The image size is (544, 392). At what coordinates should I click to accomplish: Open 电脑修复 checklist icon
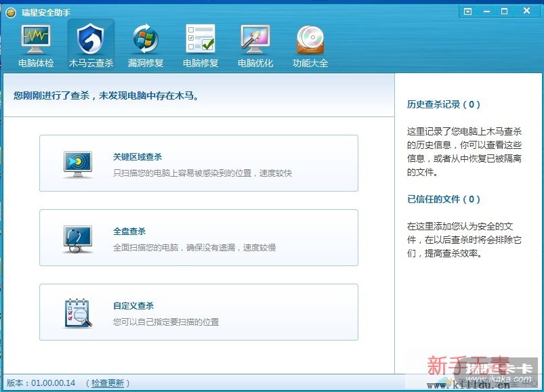(200, 39)
